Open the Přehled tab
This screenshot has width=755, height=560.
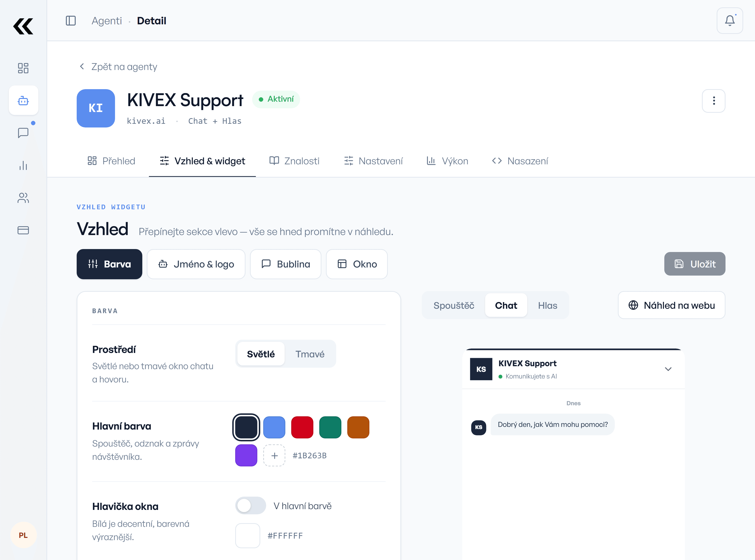[111, 161]
